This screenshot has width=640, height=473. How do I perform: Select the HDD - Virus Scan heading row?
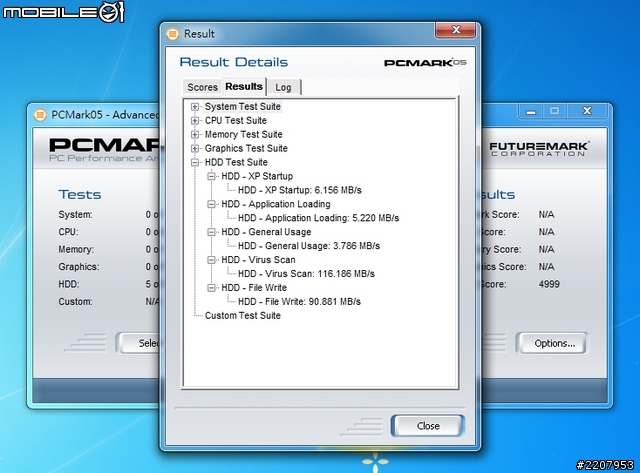coord(258,260)
